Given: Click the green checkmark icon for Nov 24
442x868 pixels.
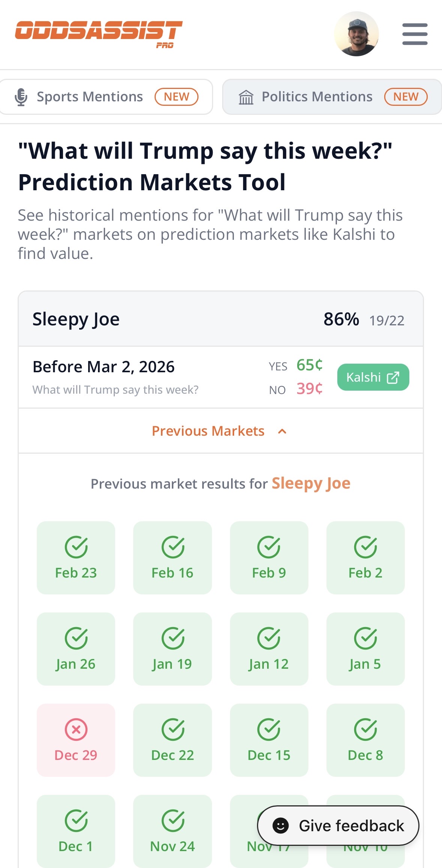Looking at the screenshot, I should tap(172, 820).
